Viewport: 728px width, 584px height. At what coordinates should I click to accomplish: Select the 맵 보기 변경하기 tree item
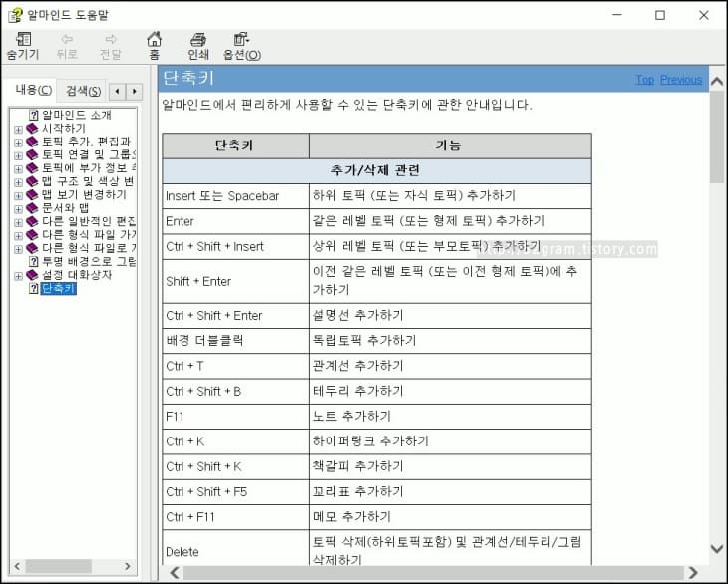(x=84, y=194)
